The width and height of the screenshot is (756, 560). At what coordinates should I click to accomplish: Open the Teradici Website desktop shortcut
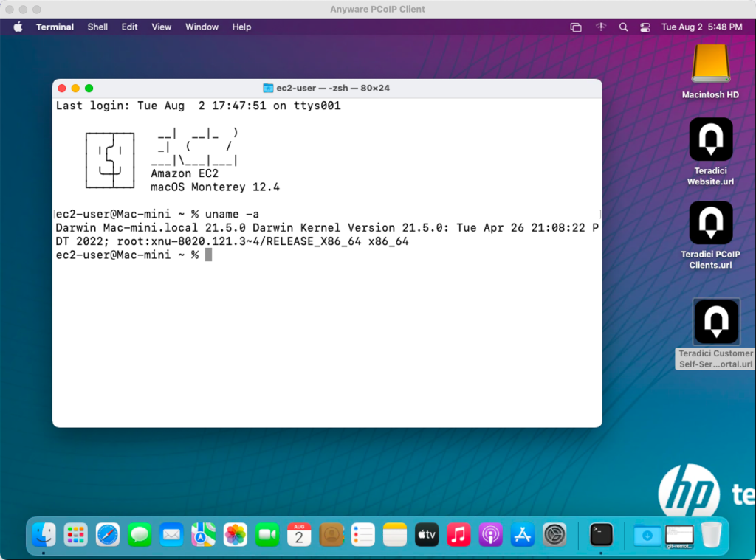pos(709,139)
